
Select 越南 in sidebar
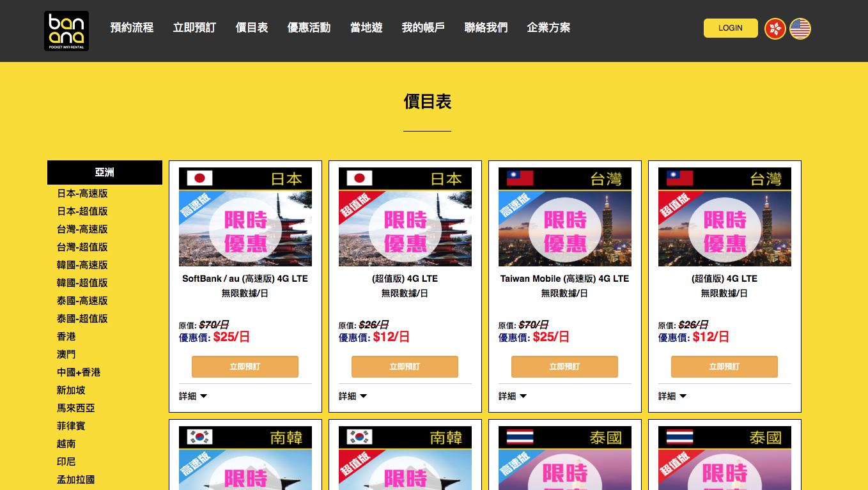click(x=66, y=444)
